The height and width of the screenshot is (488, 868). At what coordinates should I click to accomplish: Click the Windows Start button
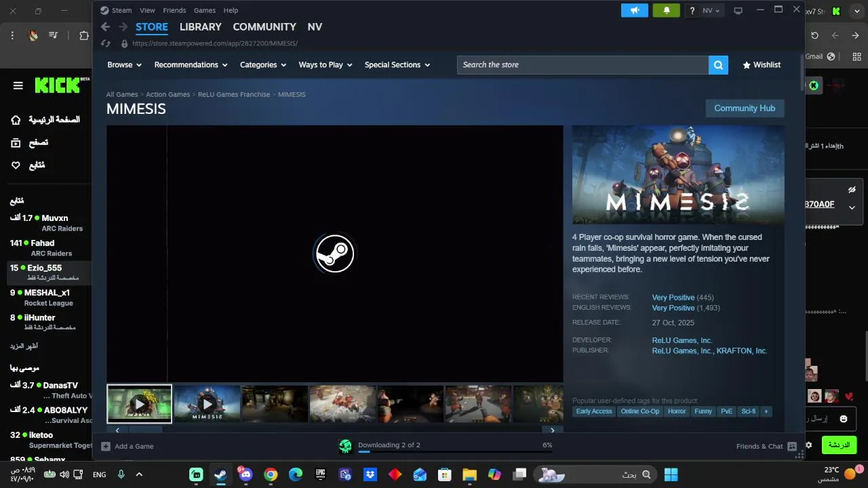pyautogui.click(x=671, y=474)
